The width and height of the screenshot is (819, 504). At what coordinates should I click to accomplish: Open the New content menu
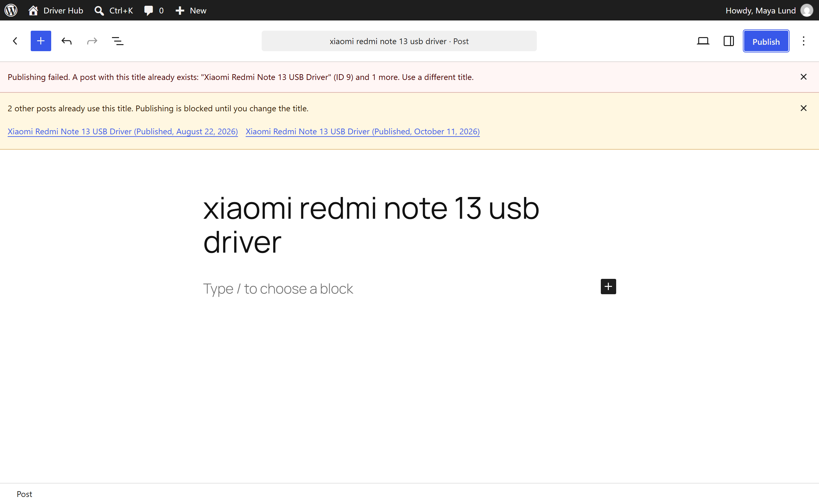[191, 10]
